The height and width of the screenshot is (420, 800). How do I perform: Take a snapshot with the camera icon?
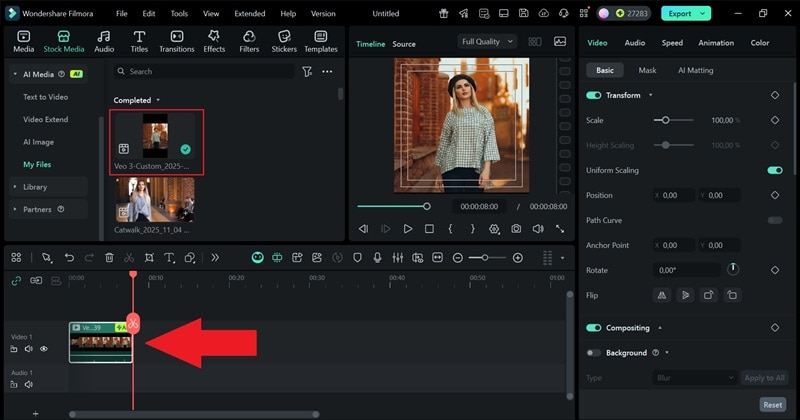click(x=516, y=229)
